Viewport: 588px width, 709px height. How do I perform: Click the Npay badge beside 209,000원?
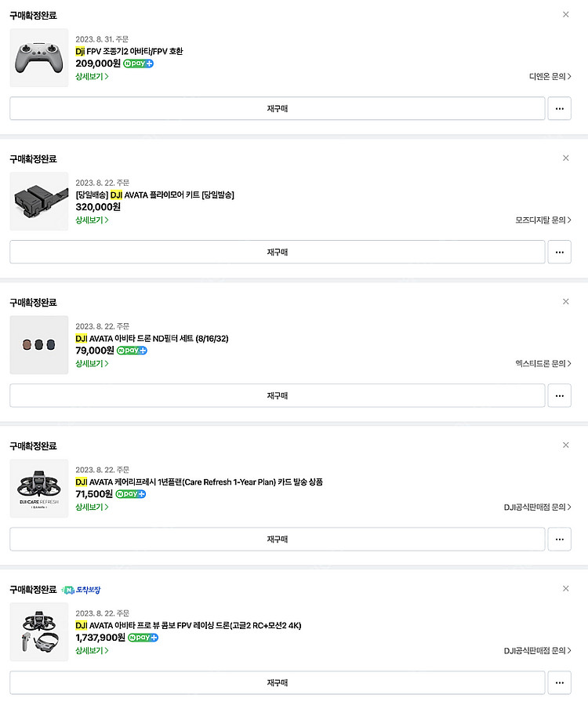[138, 64]
